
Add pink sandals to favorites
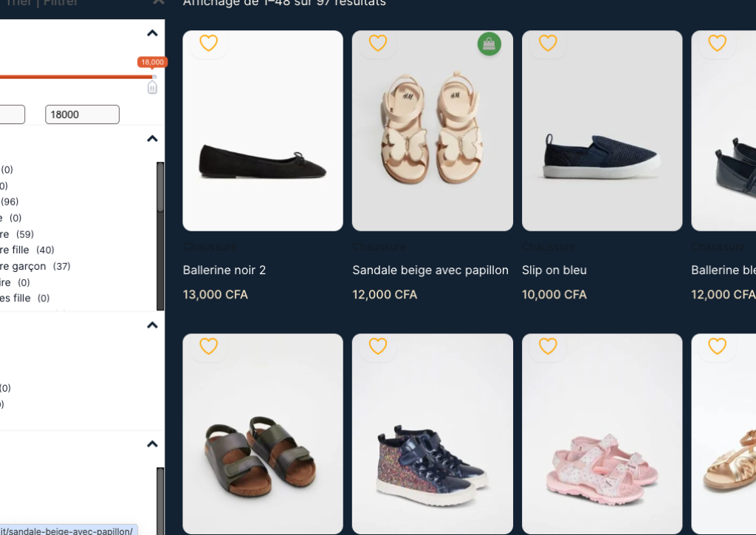pyautogui.click(x=548, y=346)
